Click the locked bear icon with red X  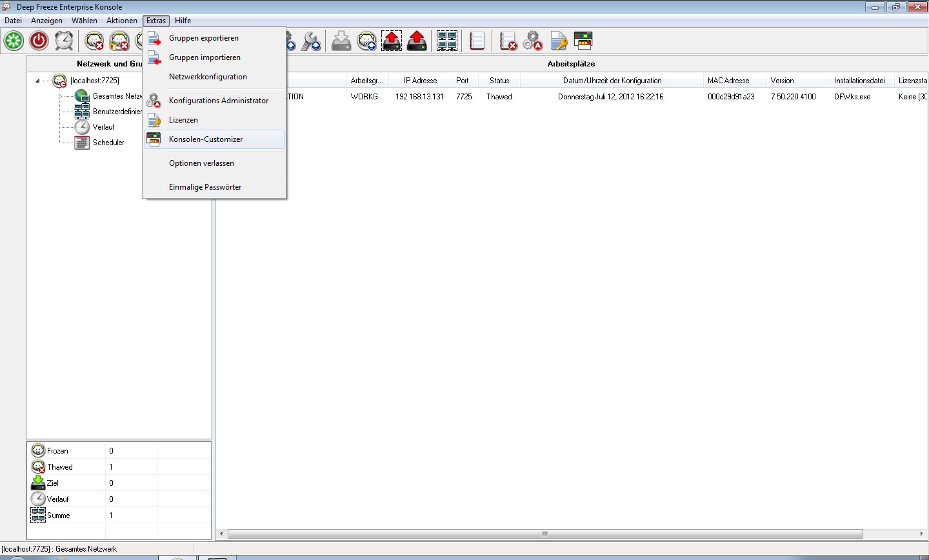point(119,41)
